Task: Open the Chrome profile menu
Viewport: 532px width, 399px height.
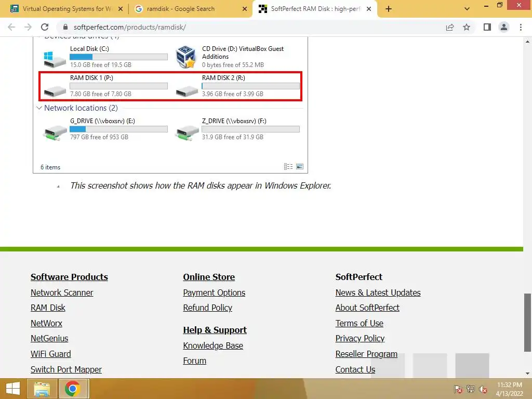Action: [504, 27]
